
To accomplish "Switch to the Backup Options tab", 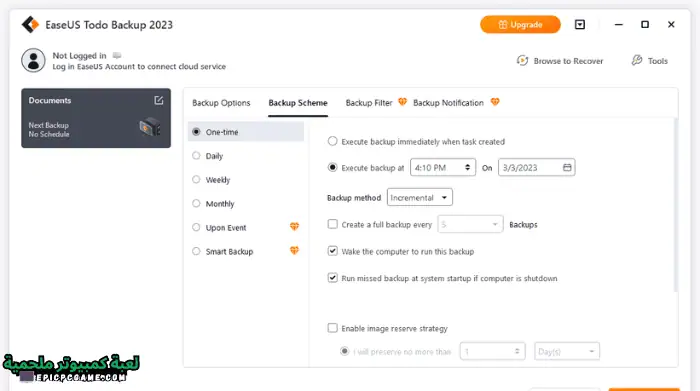I will click(x=221, y=103).
